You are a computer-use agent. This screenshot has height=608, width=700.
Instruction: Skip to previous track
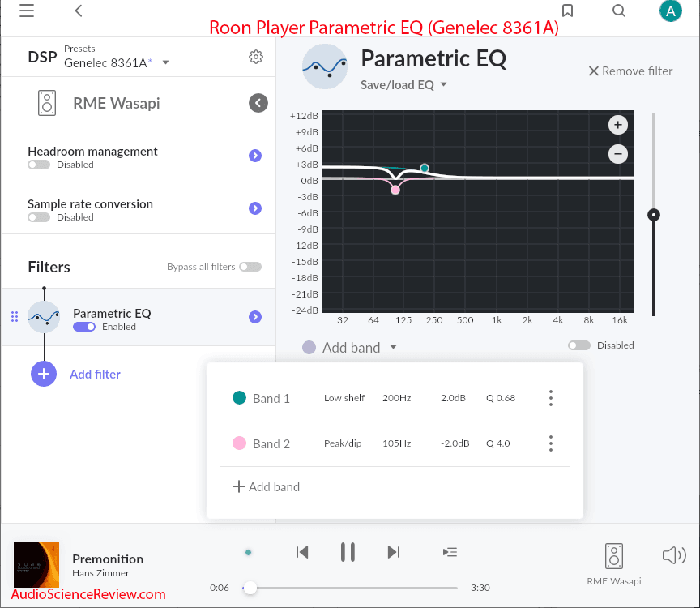click(302, 552)
